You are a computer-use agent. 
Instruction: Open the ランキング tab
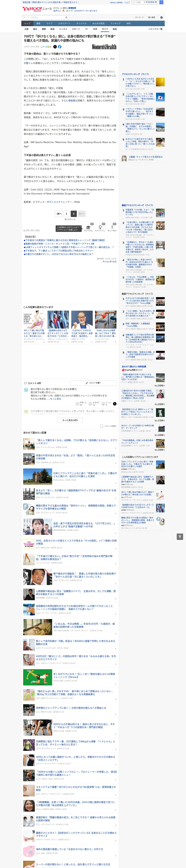click(x=115, y=24)
